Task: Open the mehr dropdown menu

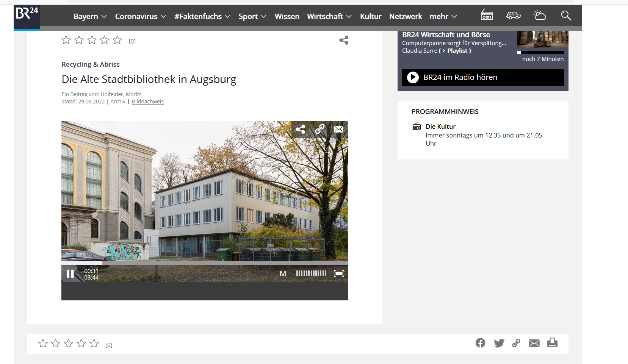Action: point(443,16)
